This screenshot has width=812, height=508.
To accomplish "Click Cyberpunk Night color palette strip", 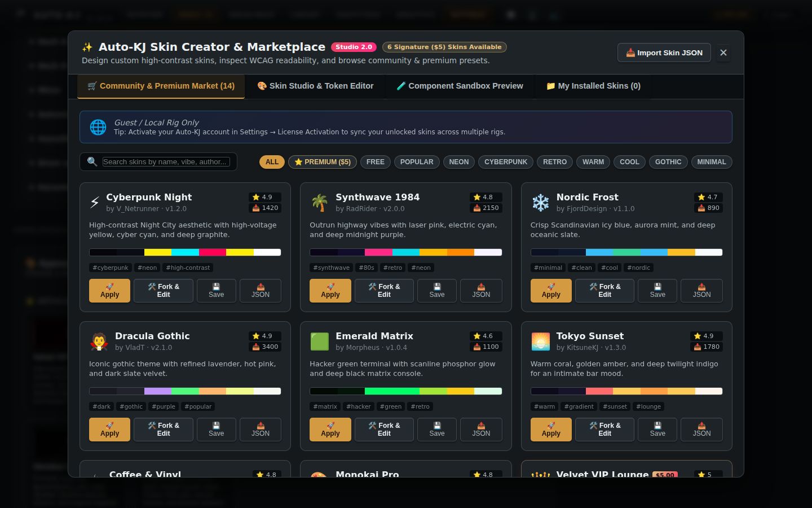I will [x=185, y=252].
